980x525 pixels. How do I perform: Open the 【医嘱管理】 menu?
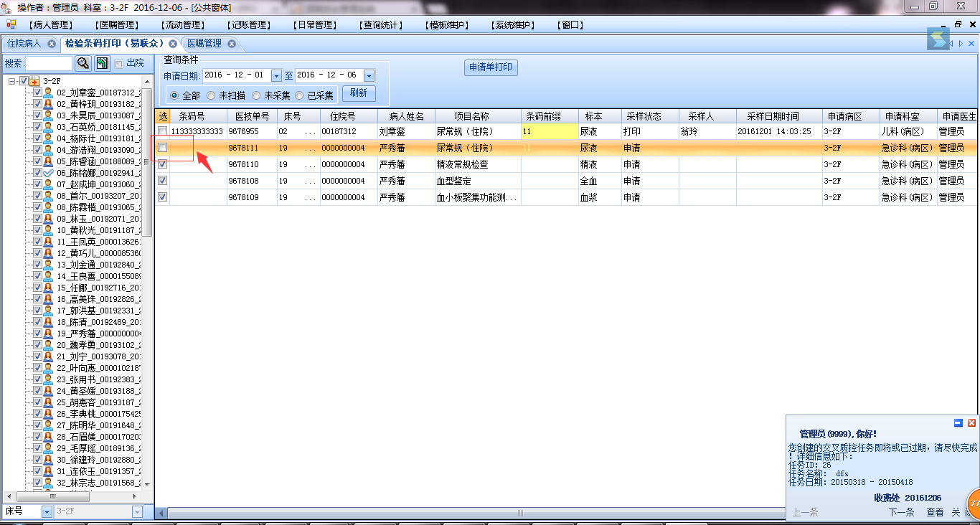pos(116,25)
